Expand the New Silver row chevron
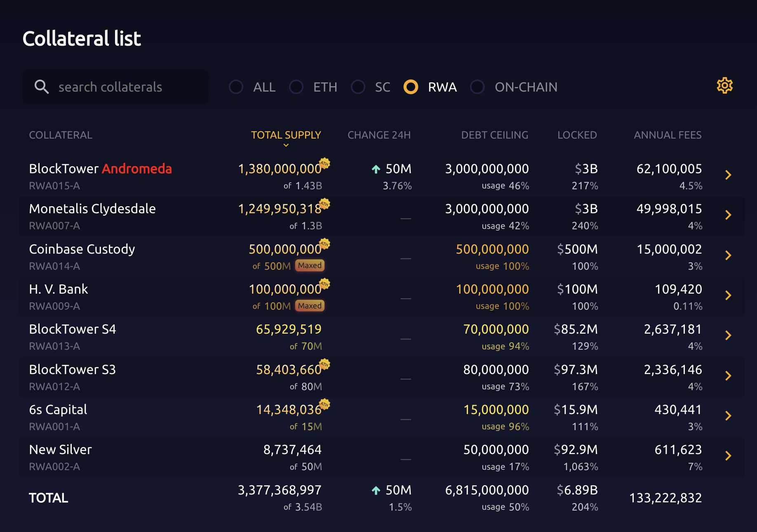 click(x=728, y=456)
